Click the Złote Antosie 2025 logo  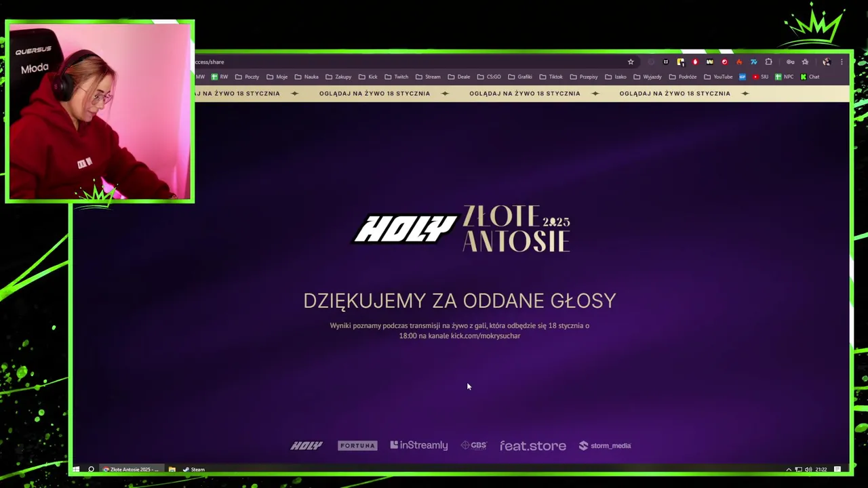pos(517,228)
